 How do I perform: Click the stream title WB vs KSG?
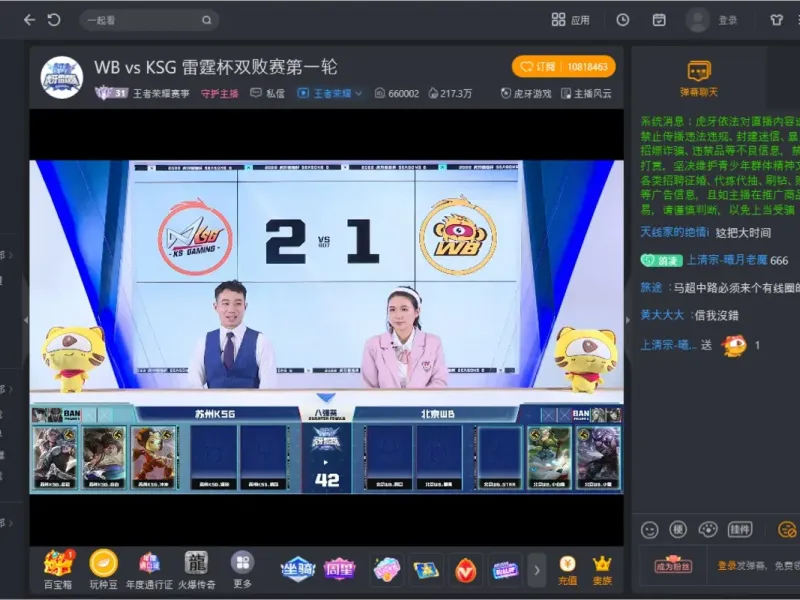point(215,67)
